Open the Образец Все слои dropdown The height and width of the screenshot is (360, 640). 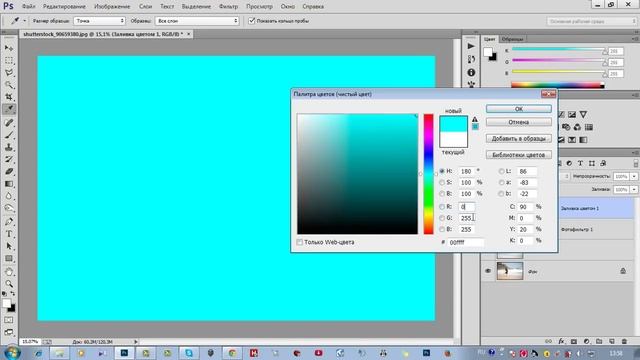(x=197, y=20)
